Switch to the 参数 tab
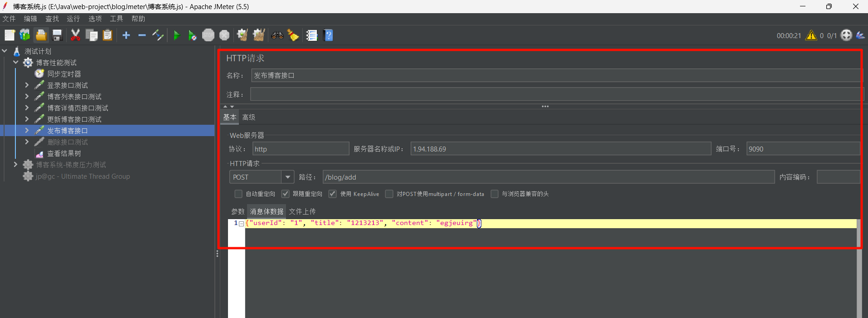This screenshot has width=868, height=318. point(238,211)
